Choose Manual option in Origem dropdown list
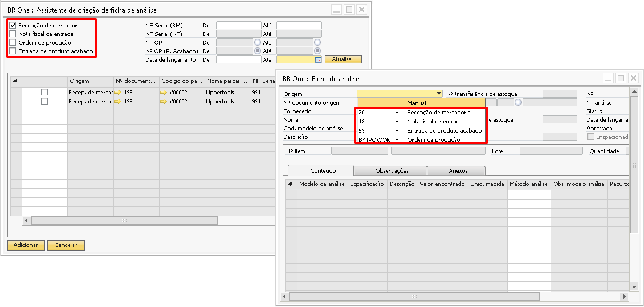 click(x=417, y=103)
